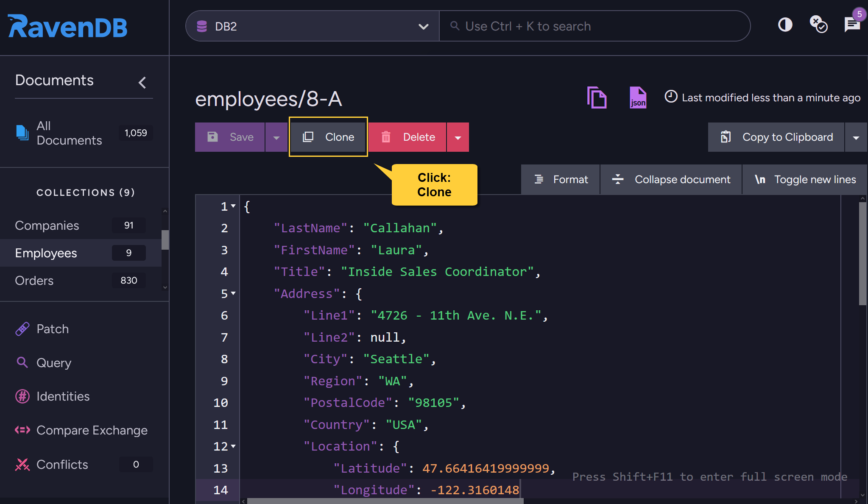This screenshot has height=504, width=868.
Task: Click the "Seattle" city value
Action: (x=396, y=359)
